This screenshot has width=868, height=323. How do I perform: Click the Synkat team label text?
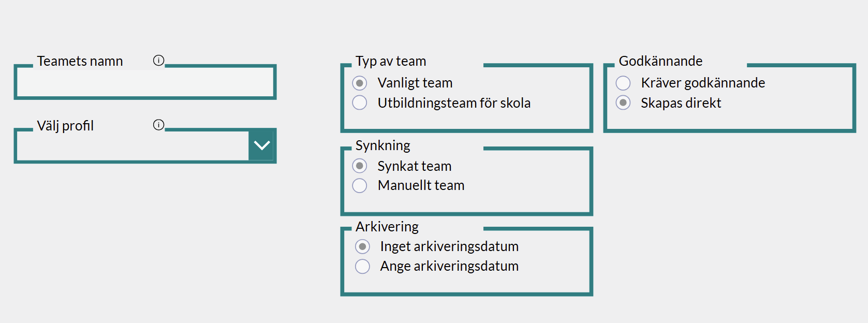click(x=415, y=166)
